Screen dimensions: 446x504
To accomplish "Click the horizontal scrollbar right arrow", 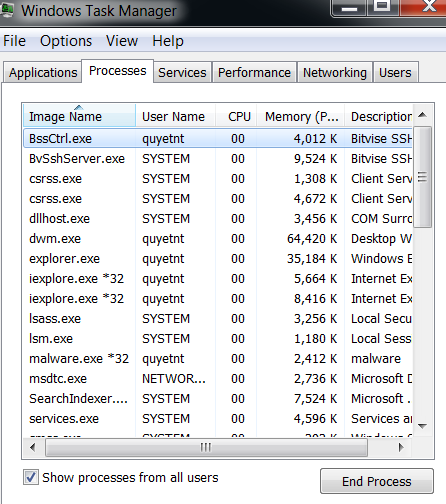I will pyautogui.click(x=401, y=447).
